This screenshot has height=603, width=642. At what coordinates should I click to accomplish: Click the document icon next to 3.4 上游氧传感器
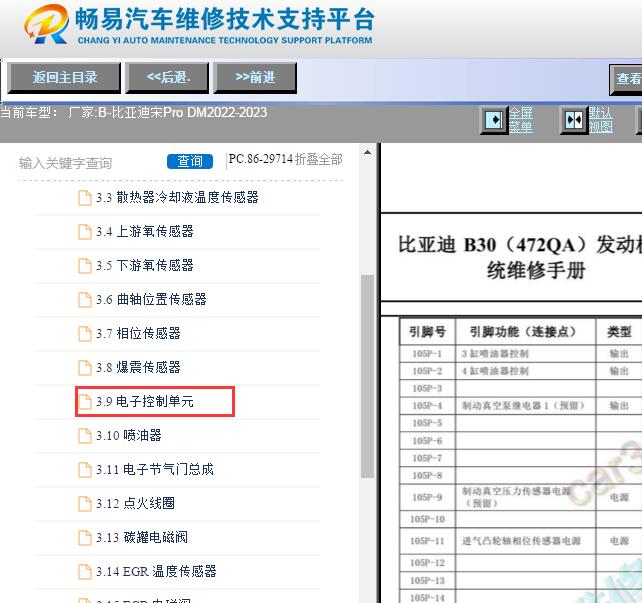click(x=85, y=232)
